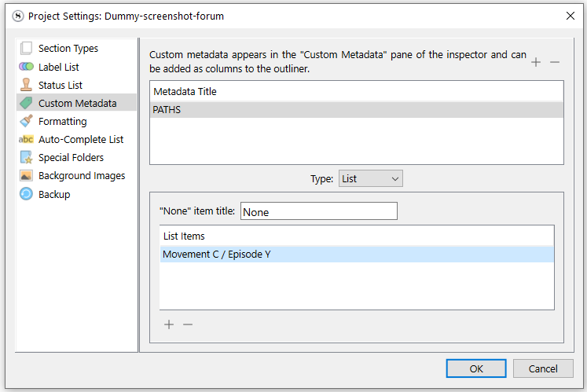The image size is (587, 392).
Task: Add a new metadata field with plus
Action: point(536,62)
